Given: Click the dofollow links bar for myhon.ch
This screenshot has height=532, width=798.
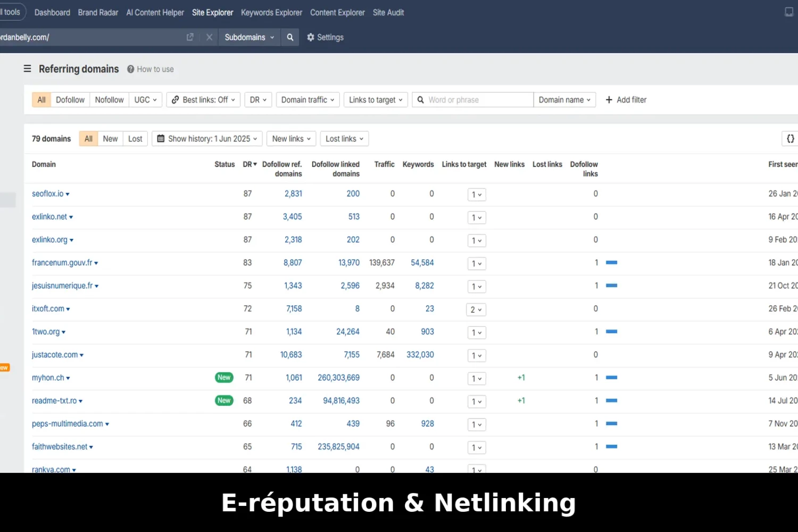Looking at the screenshot, I should pos(611,378).
